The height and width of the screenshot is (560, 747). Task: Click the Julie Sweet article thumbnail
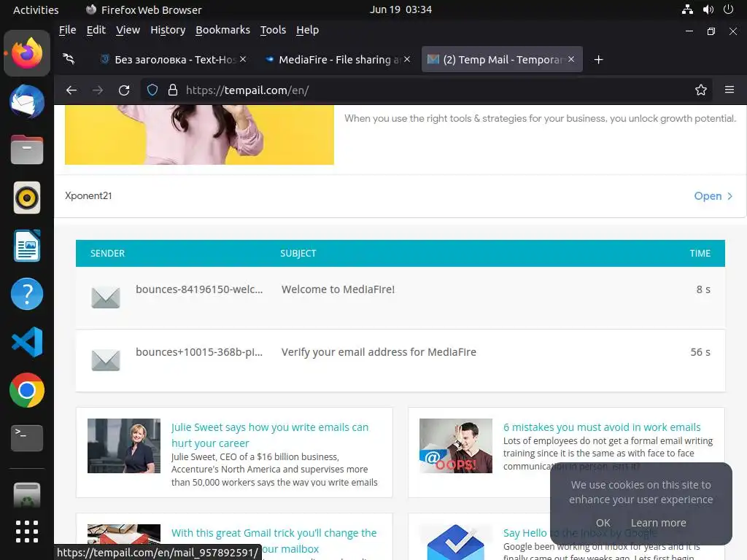124,446
